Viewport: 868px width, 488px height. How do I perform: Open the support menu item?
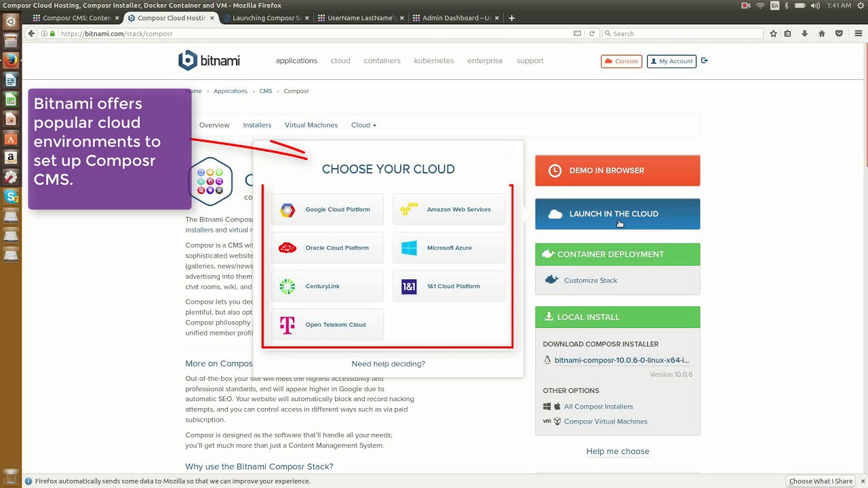pos(530,61)
